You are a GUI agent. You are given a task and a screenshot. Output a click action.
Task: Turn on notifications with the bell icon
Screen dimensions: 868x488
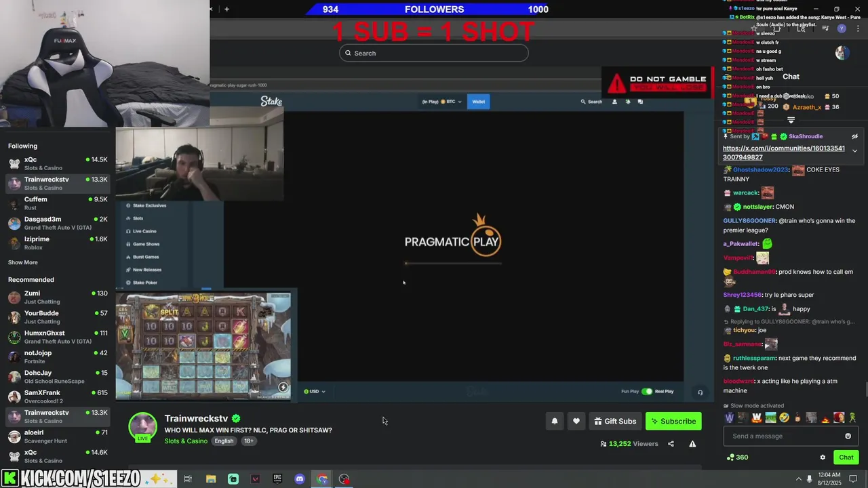[555, 421]
